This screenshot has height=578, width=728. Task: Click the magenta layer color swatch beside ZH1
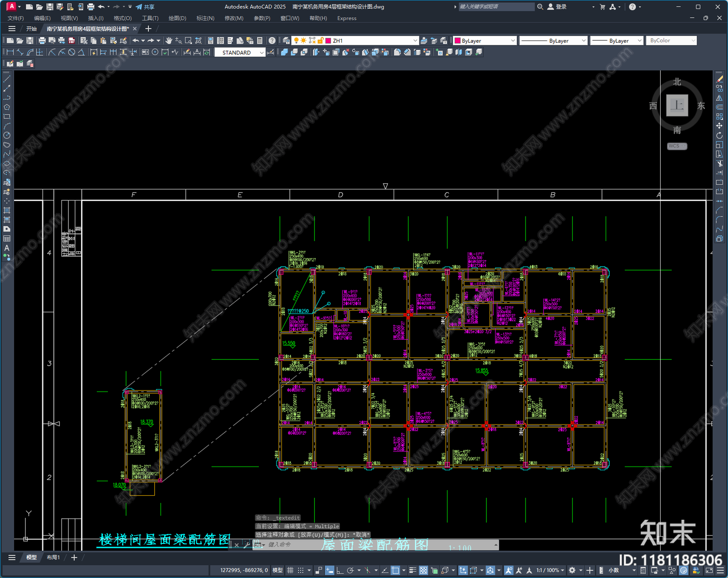[x=328, y=41]
